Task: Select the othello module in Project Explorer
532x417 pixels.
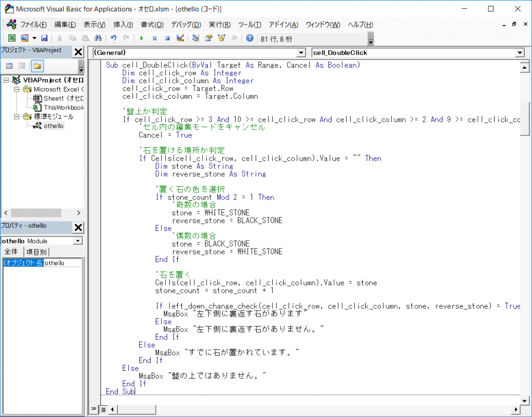Action: click(52, 125)
